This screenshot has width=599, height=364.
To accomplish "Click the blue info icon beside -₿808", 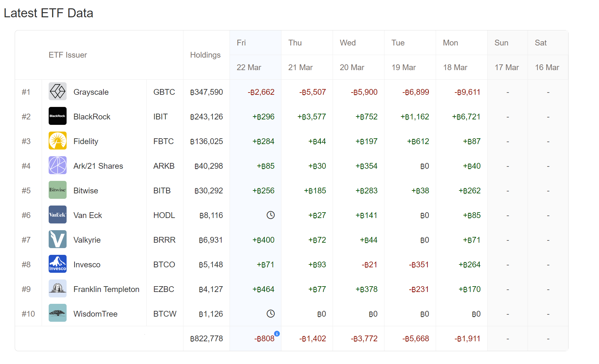I will (x=277, y=334).
